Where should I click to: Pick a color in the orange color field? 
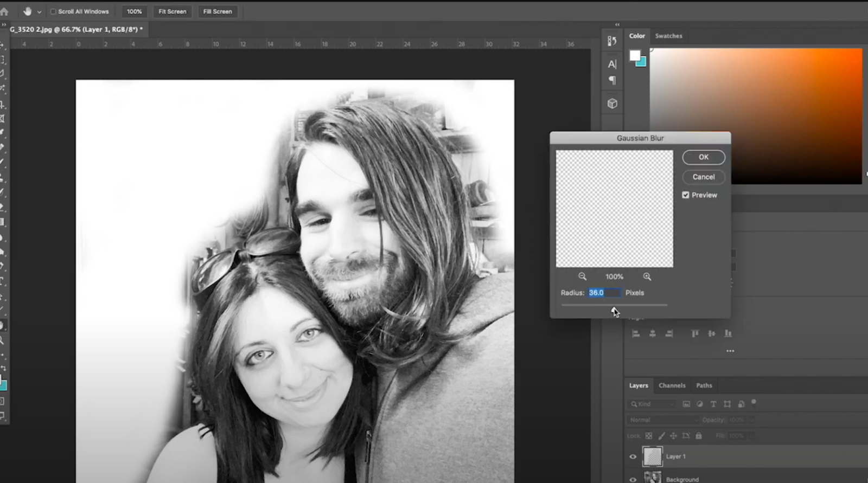[x=756, y=116]
